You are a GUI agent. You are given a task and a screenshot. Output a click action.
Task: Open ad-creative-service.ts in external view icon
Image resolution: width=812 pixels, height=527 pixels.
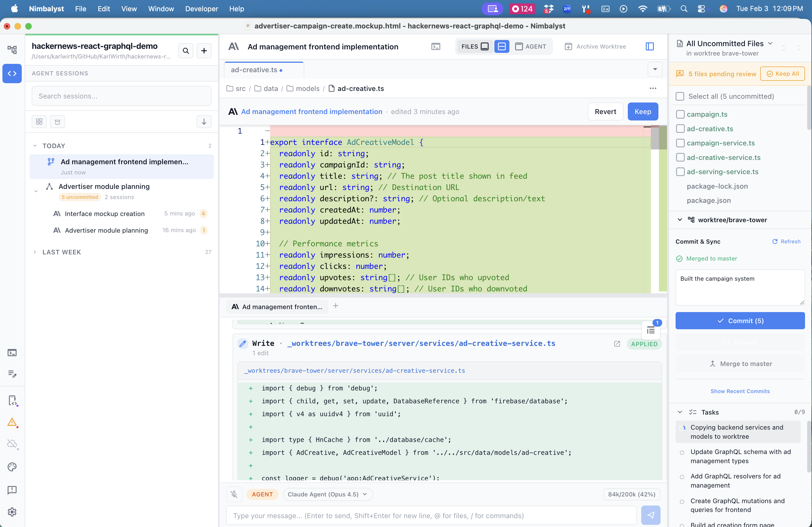tap(617, 344)
